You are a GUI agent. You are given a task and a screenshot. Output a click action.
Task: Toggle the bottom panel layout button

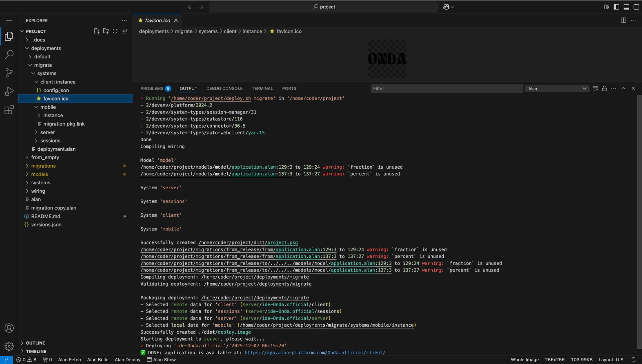pos(626,7)
